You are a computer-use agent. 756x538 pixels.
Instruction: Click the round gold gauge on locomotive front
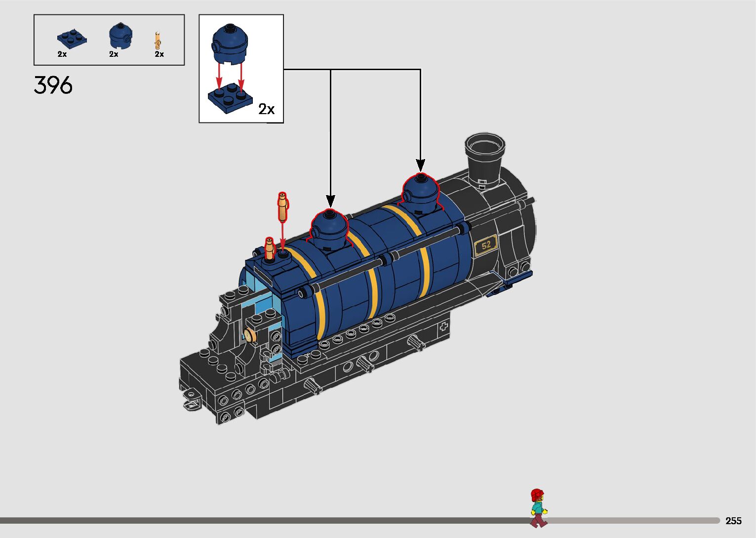point(250,335)
